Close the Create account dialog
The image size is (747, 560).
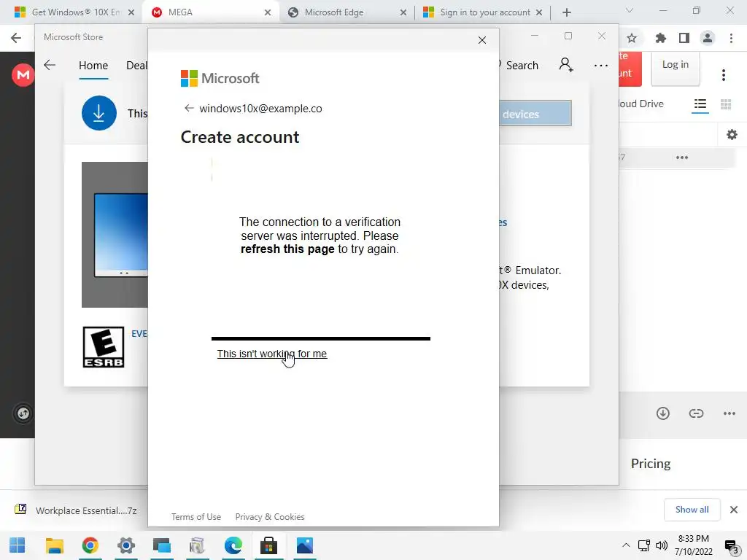click(x=481, y=40)
